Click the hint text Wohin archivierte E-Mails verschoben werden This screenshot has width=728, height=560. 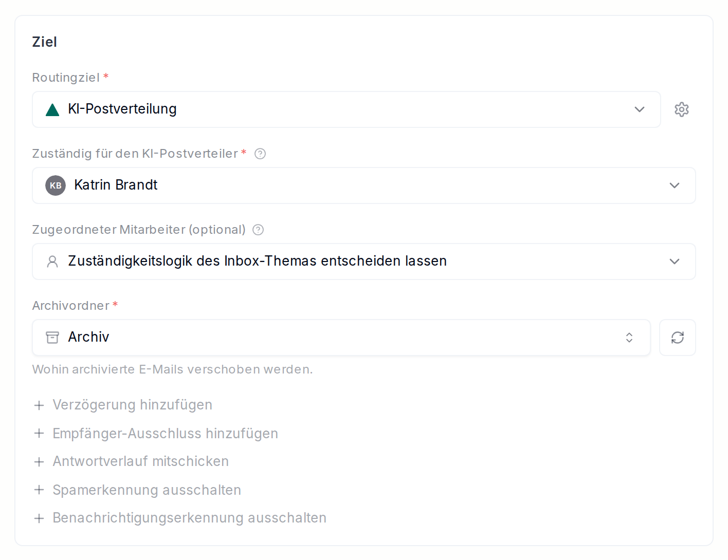pos(172,369)
